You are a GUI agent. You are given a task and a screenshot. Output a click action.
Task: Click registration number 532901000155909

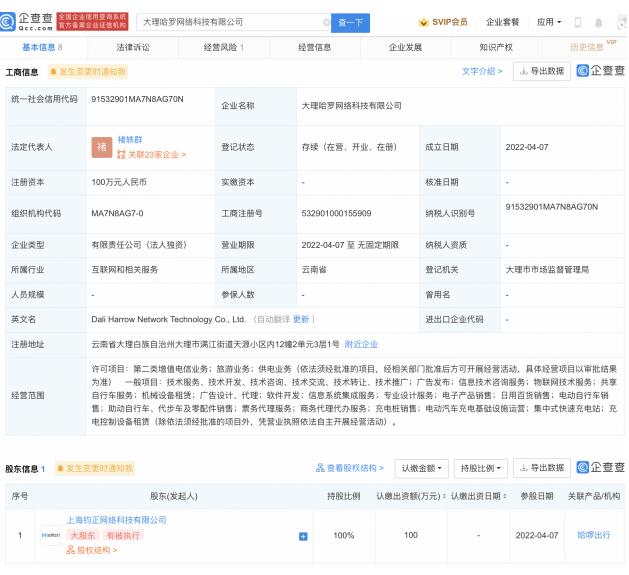pyautogui.click(x=336, y=213)
